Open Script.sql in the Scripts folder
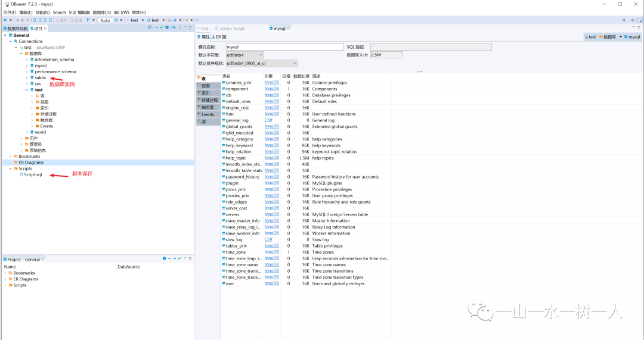 tap(31, 174)
